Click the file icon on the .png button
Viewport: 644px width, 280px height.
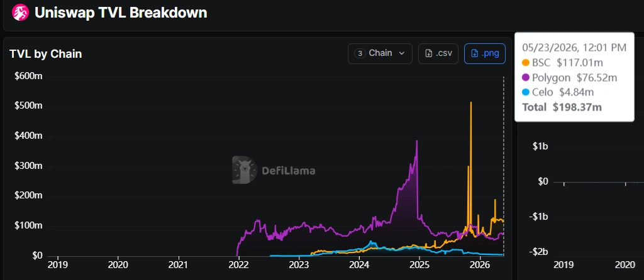tap(474, 53)
